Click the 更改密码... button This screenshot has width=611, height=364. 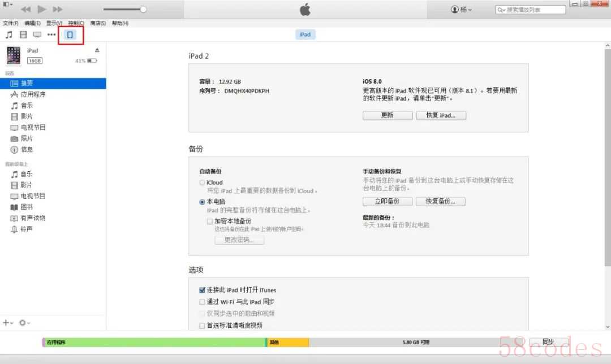pos(239,240)
